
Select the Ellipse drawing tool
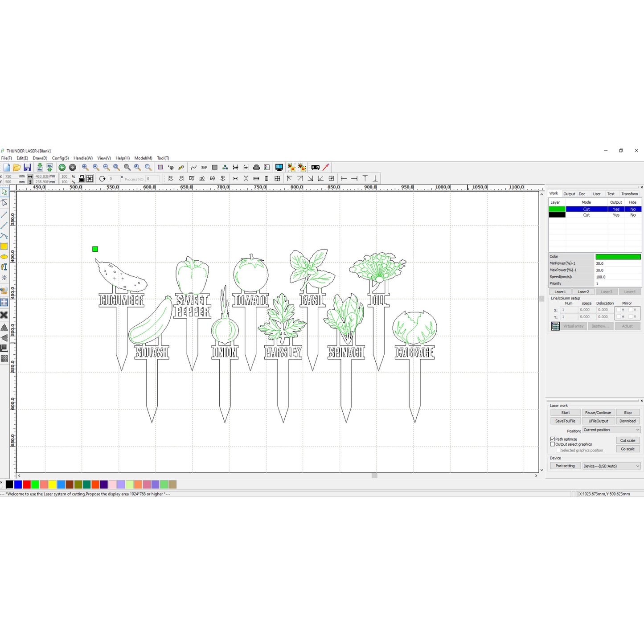pyautogui.click(x=5, y=255)
